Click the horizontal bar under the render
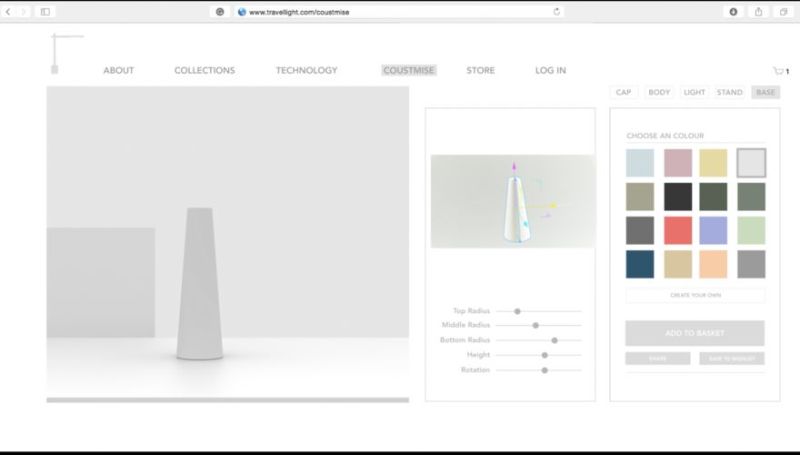Viewport: 800px width, 455px height. tap(228, 400)
